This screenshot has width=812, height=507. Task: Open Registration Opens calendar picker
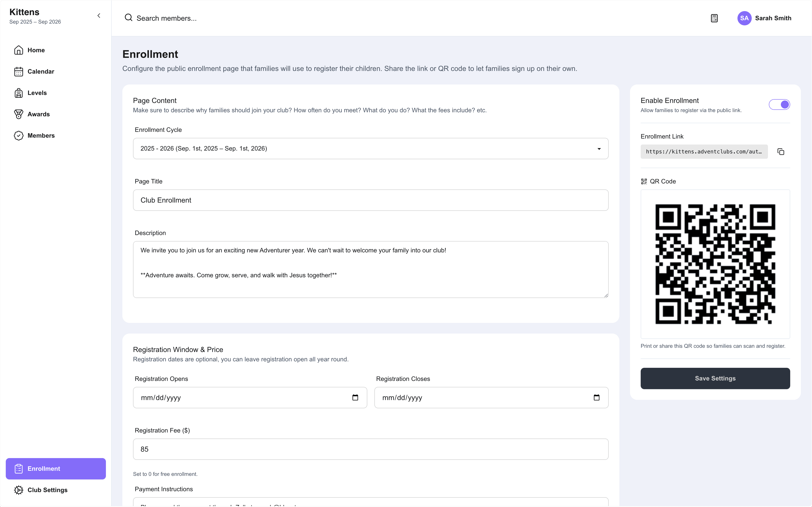(x=355, y=397)
